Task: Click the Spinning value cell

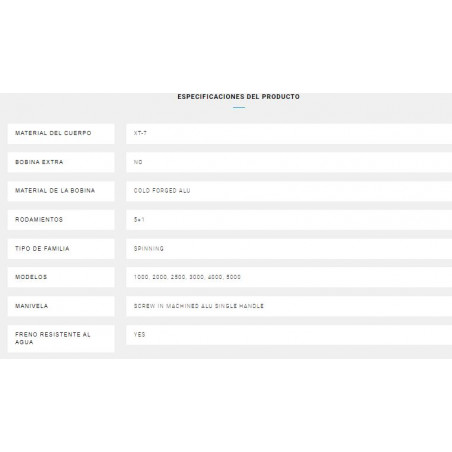Action: click(x=289, y=249)
